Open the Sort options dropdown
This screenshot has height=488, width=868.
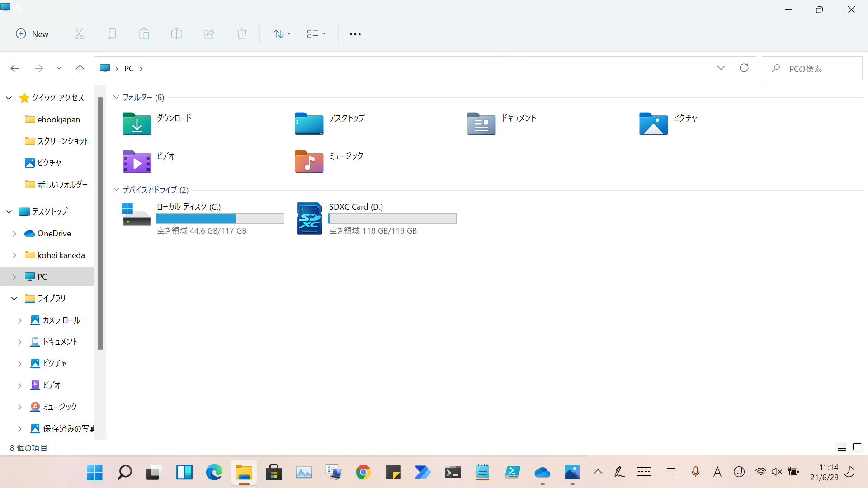point(282,34)
